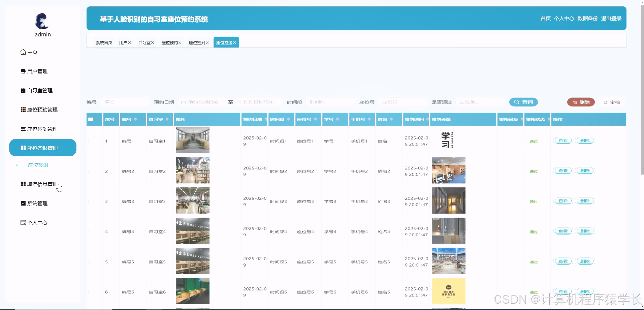This screenshot has height=310, width=644.
Task: Focus the 时间段 filter input
Action: [x=331, y=102]
